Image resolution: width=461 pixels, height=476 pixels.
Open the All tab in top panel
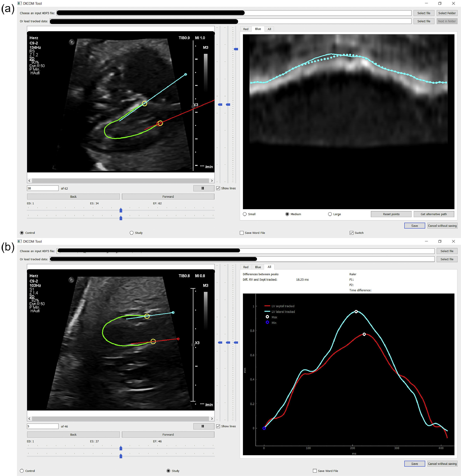[269, 29]
